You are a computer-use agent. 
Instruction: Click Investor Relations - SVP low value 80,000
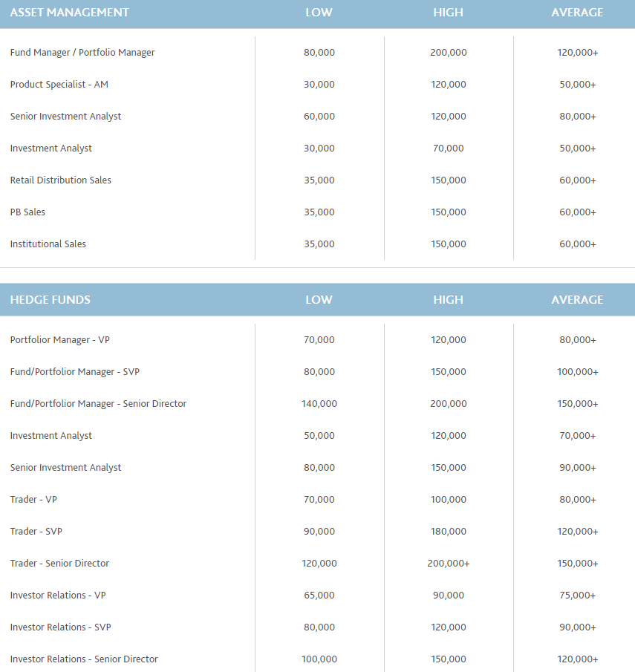tap(319, 627)
